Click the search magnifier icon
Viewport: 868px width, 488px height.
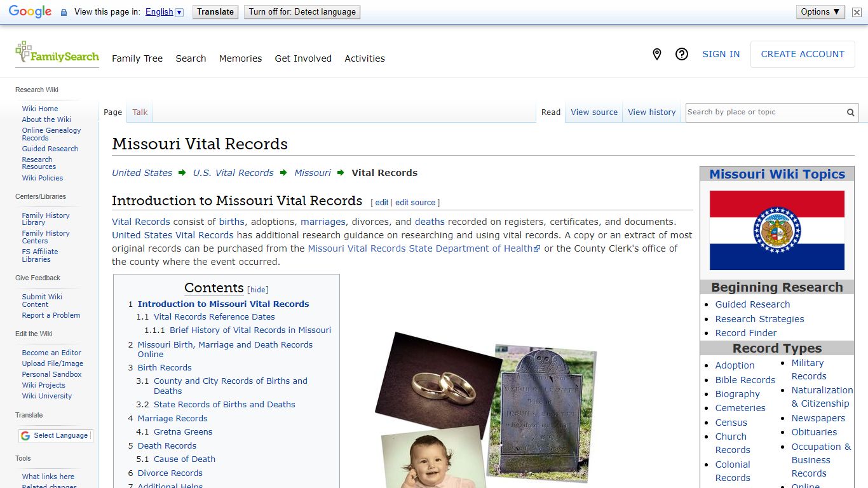point(850,112)
